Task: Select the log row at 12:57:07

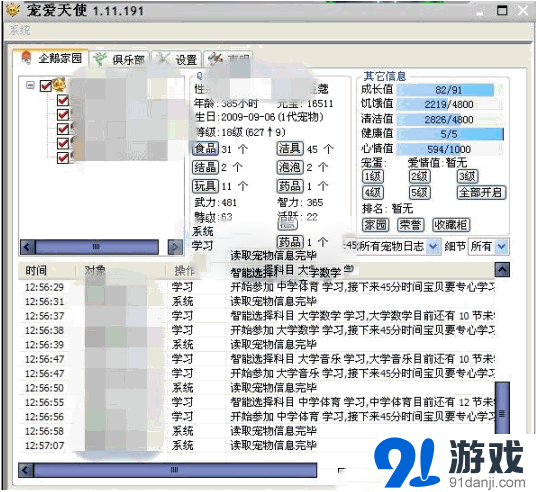Action: pyautogui.click(x=258, y=445)
